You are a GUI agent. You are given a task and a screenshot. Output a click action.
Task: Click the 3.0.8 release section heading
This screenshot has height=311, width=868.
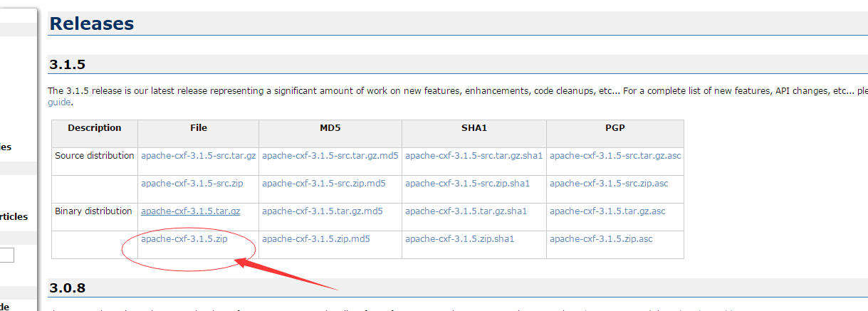pos(68,288)
